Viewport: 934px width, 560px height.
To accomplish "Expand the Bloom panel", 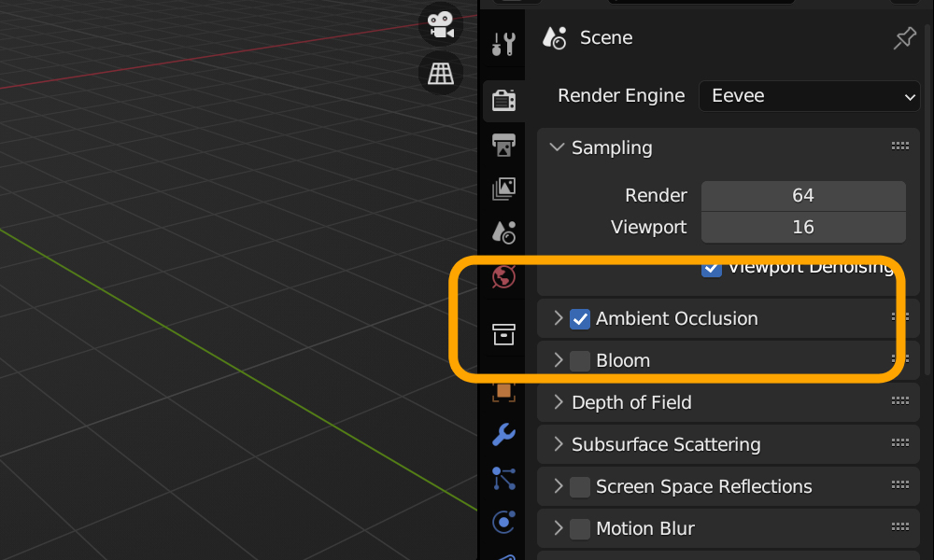I will coord(559,360).
